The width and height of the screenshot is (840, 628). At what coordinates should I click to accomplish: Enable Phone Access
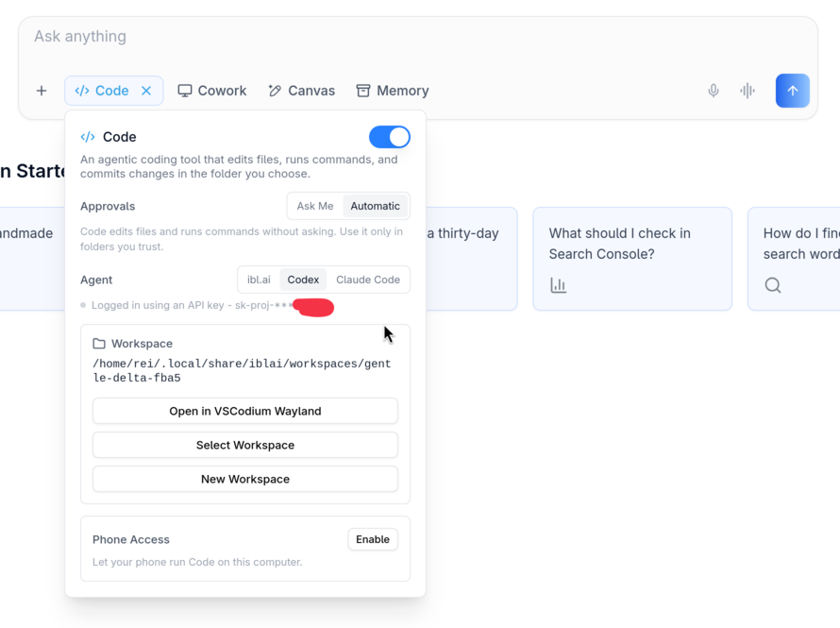coord(373,539)
